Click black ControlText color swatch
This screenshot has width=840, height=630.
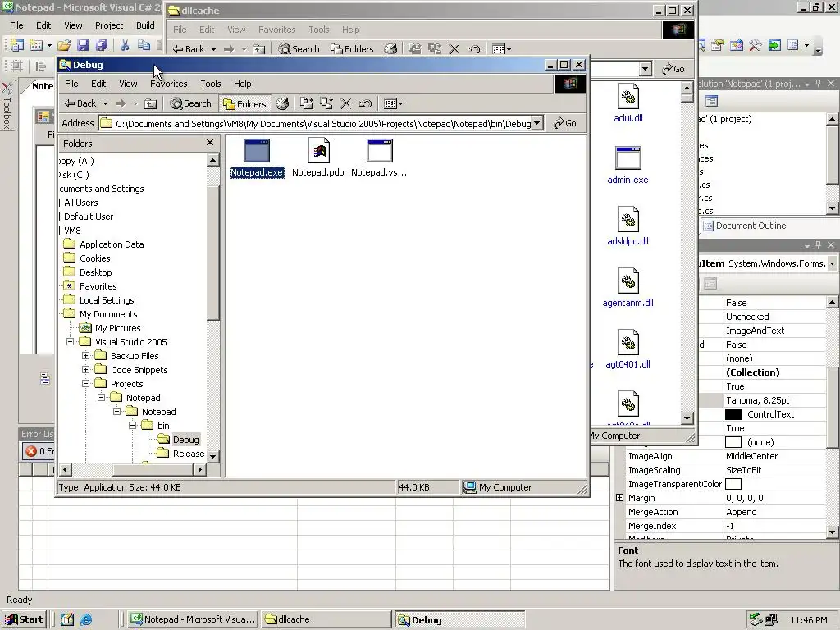(733, 414)
